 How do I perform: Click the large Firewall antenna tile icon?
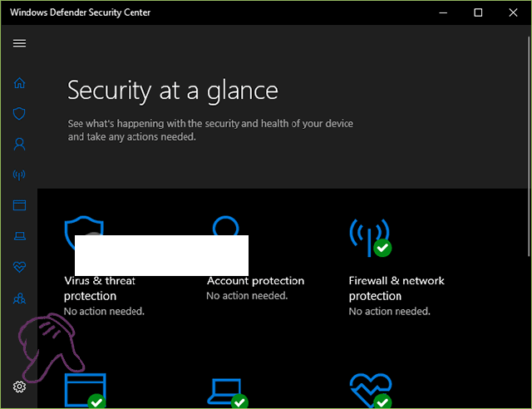(x=371, y=238)
